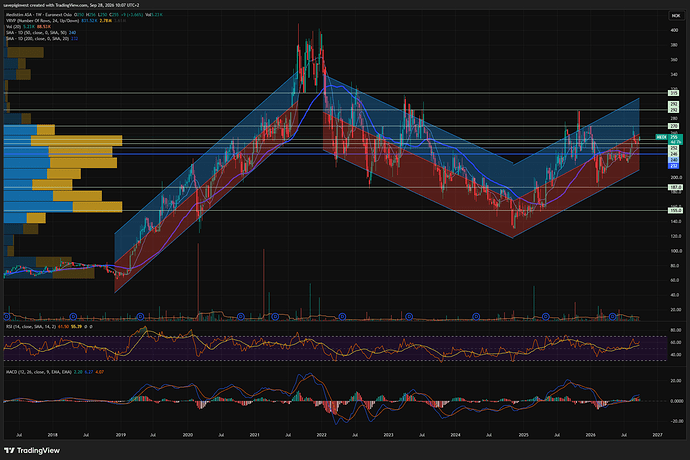Click the dividend marker in spring 2021
This screenshot has height=460, width=690.
click(275, 316)
